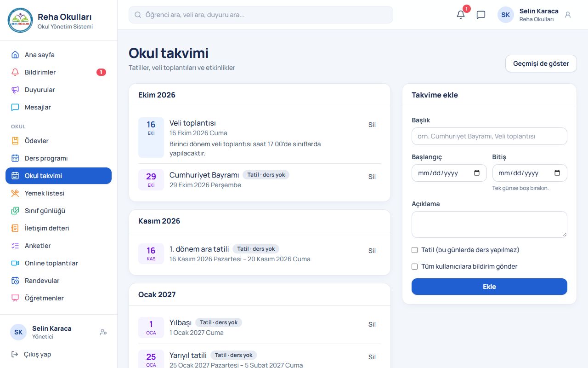The height and width of the screenshot is (368, 588).
Task: Click the Online toplantılar camera icon
Action: (x=15, y=263)
